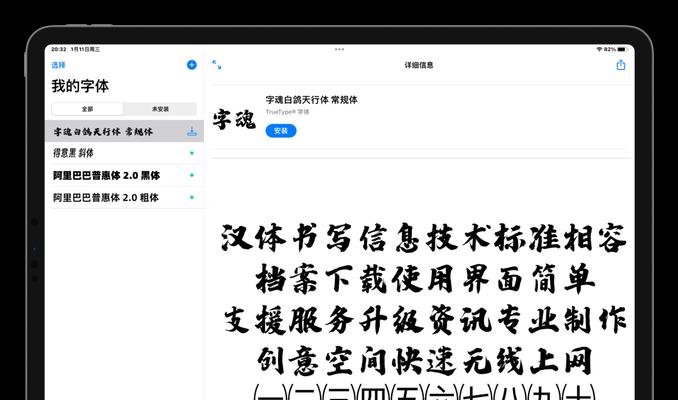The width and height of the screenshot is (678, 400).
Task: Select the 字魂白鸽天行体 常规体 font row
Action: (x=124, y=131)
